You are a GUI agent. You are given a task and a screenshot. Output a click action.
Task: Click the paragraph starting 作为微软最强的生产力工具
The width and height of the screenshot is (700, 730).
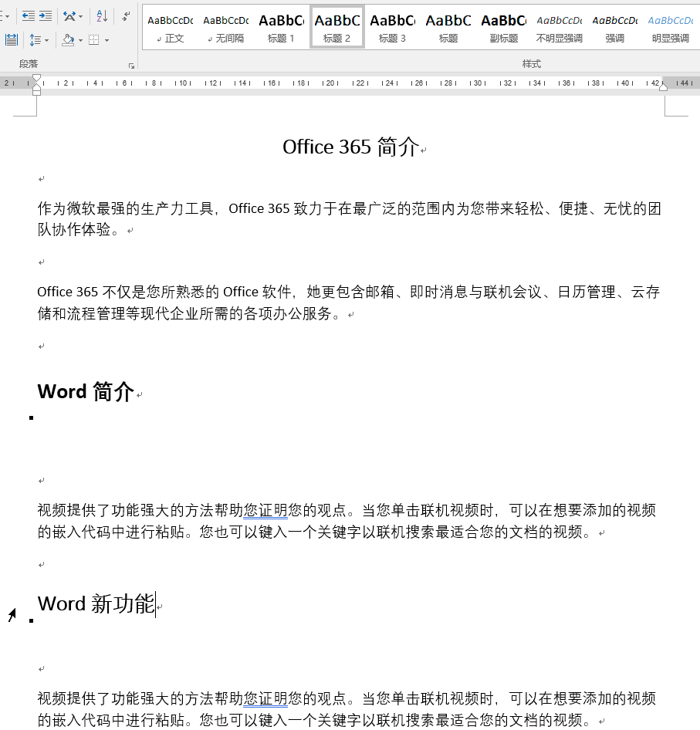[x=350, y=219]
